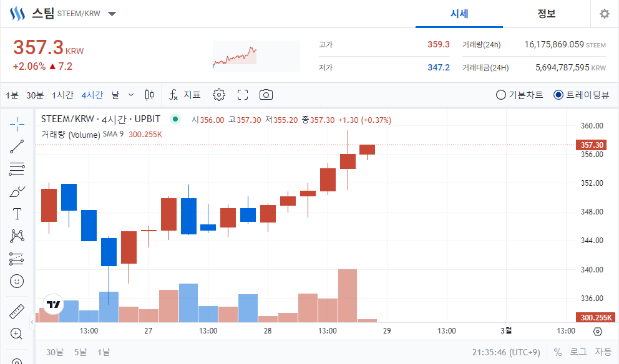Open the indicators (지표) menu

pyautogui.click(x=185, y=95)
